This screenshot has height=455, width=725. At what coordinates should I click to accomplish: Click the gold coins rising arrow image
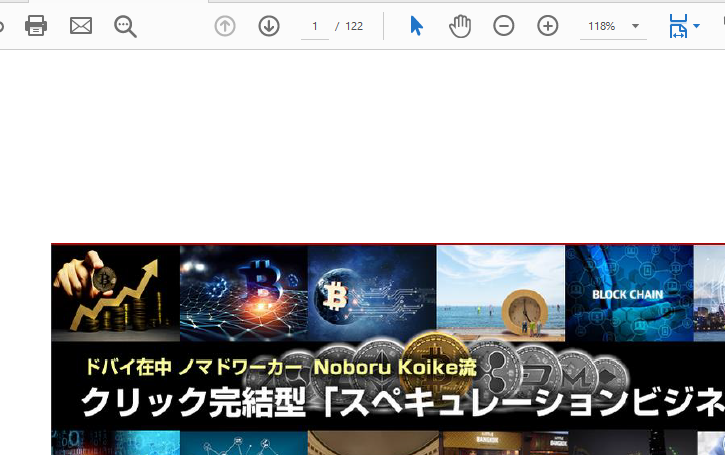coord(115,293)
